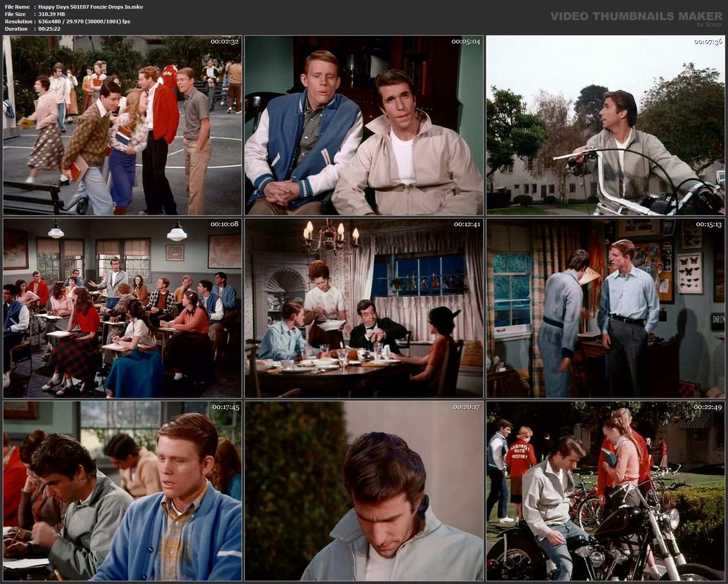This screenshot has height=584, width=728.
Task: Click the duration value '00:25:22'
Action: pyautogui.click(x=49, y=29)
